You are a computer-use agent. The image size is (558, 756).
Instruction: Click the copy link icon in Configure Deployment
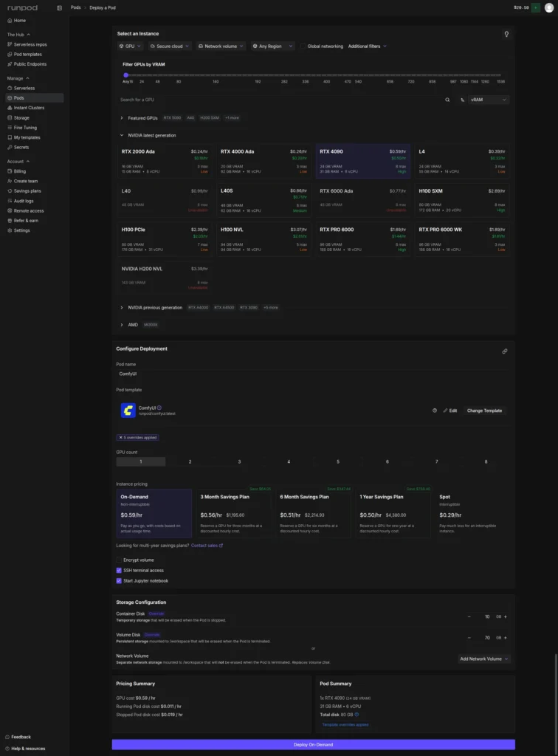(505, 351)
